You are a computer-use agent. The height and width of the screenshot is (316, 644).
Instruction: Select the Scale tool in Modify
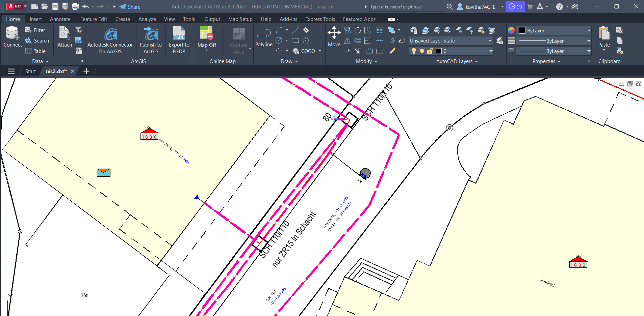click(368, 41)
